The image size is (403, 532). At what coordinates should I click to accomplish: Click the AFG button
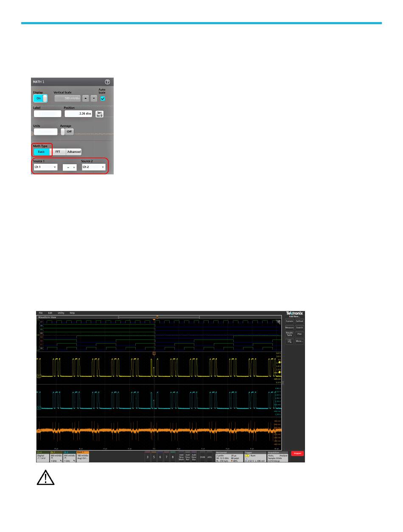[210, 456]
